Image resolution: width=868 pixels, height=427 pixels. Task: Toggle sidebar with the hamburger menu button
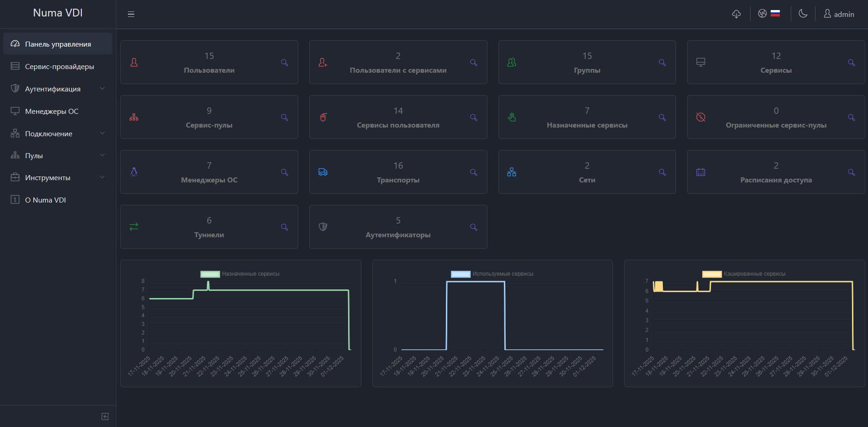[131, 14]
